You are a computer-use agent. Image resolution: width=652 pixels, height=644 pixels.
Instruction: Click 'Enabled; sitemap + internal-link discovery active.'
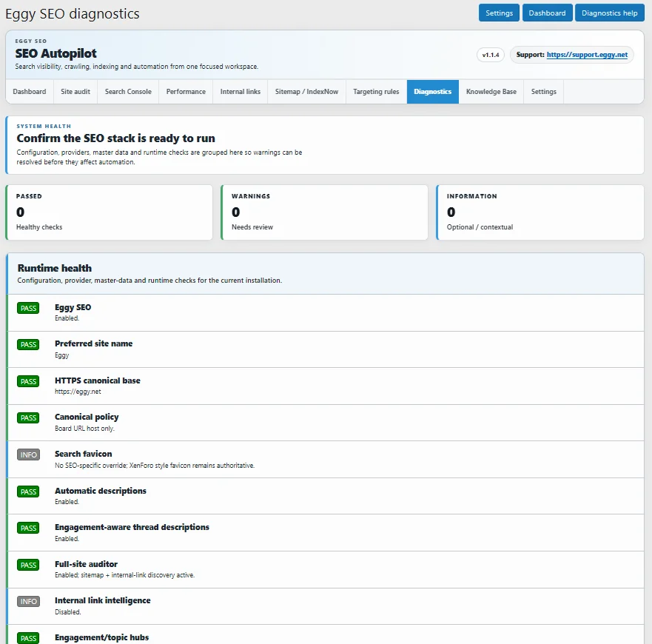(124, 575)
